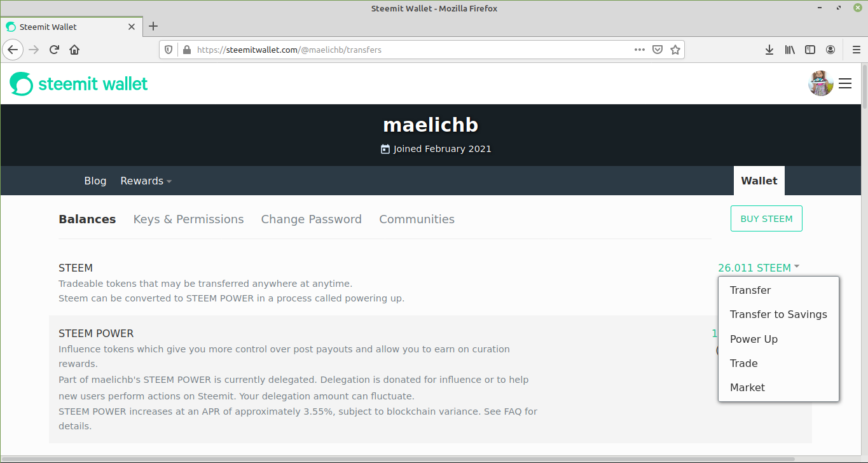Open the Blog link
This screenshot has height=463, width=868.
(95, 181)
